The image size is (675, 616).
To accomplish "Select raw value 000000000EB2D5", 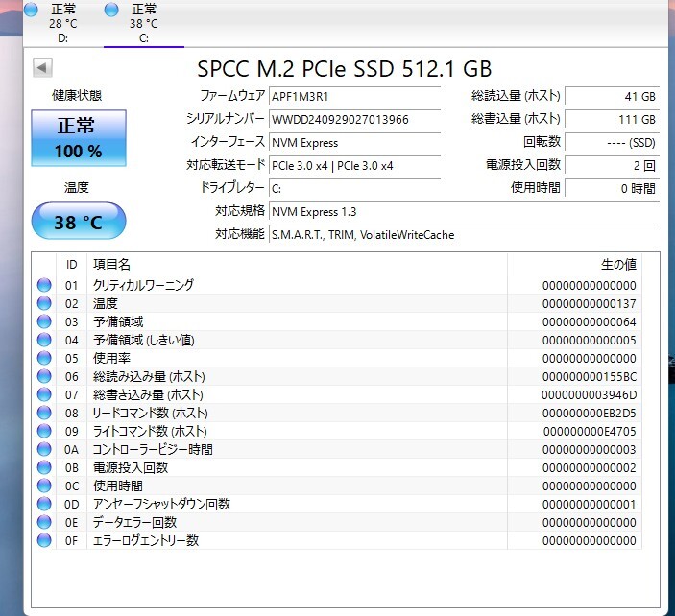I will pyautogui.click(x=589, y=414).
